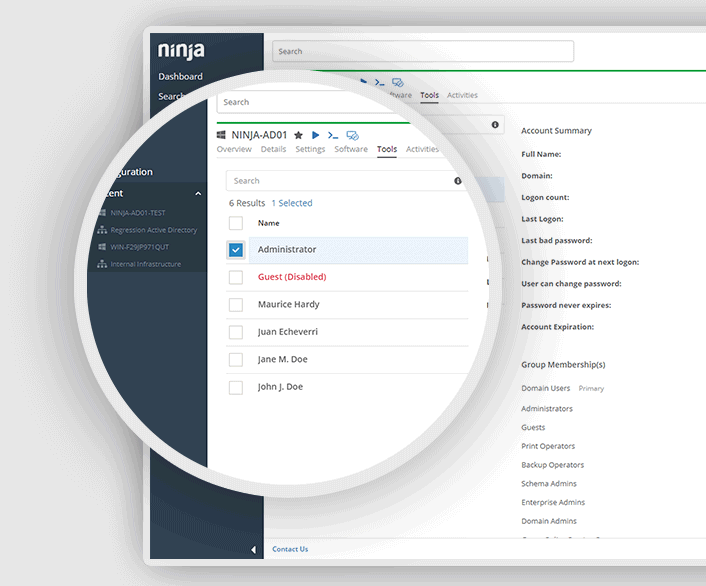Select the Guest (Disabled) user name

coord(292,277)
